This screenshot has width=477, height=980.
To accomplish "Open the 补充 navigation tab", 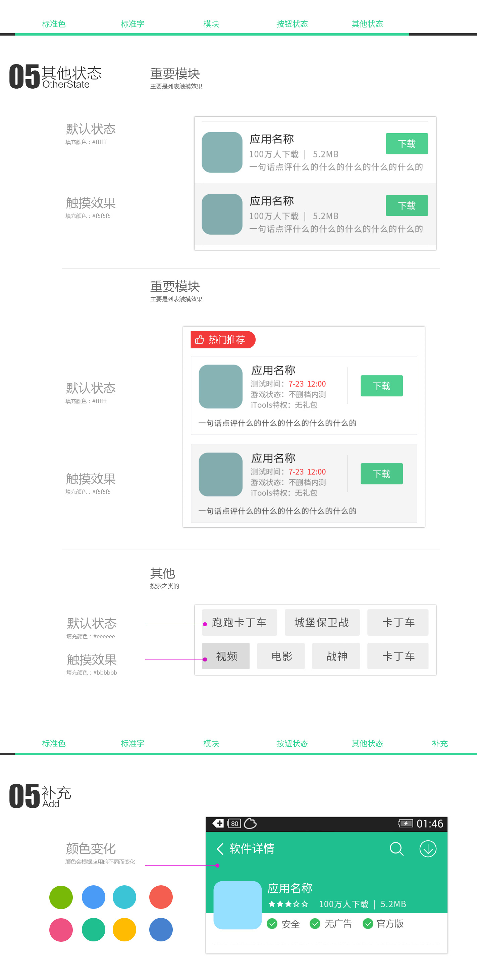I will (440, 743).
